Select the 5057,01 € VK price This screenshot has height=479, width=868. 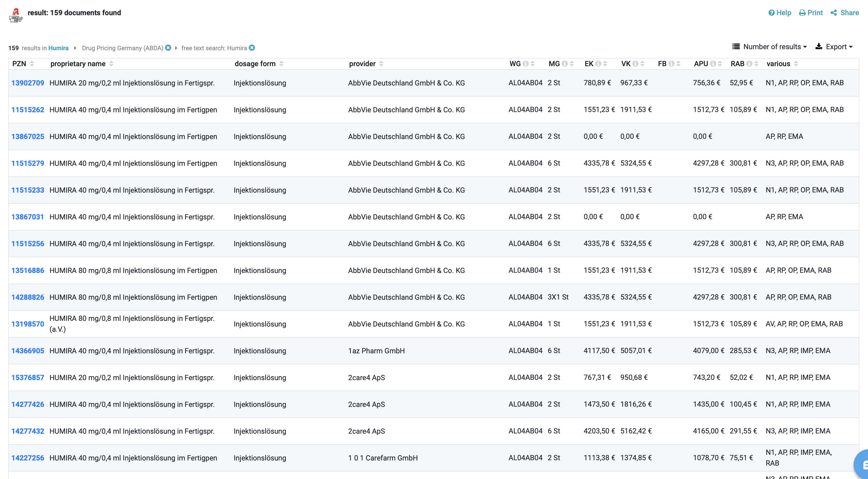[x=636, y=351]
